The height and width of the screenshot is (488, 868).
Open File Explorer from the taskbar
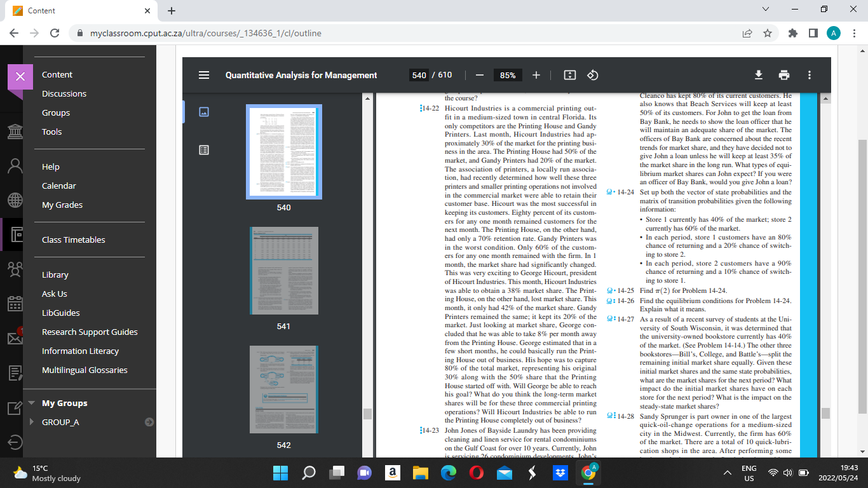point(421,473)
